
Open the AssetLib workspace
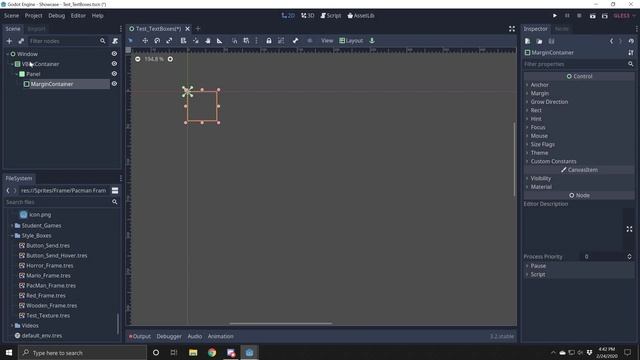click(x=361, y=16)
